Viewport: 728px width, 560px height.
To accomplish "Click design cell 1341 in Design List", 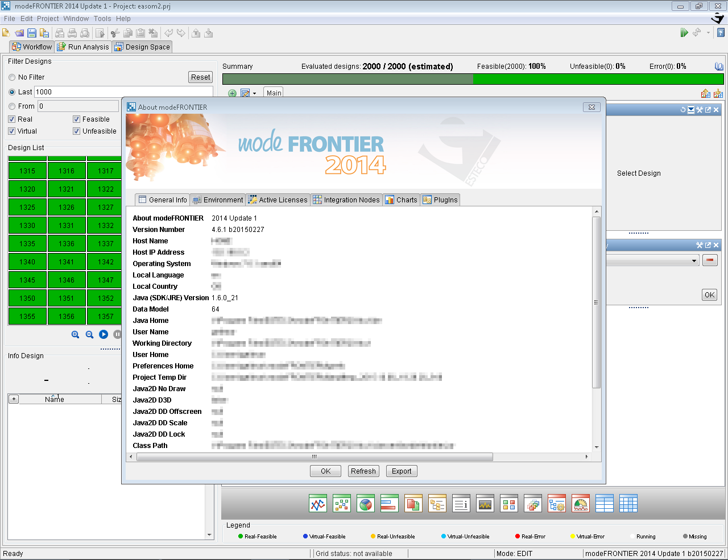I will pyautogui.click(x=67, y=262).
